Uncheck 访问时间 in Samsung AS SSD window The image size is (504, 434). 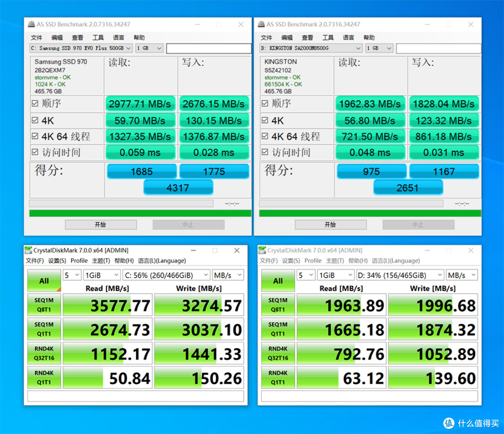coord(35,152)
